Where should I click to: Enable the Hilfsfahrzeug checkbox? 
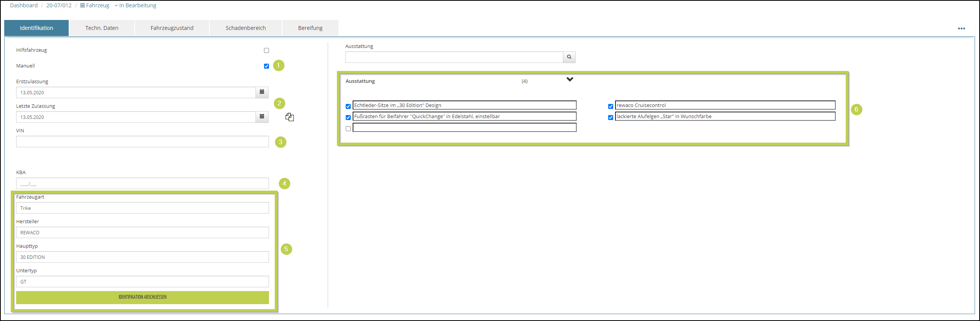pos(266,51)
